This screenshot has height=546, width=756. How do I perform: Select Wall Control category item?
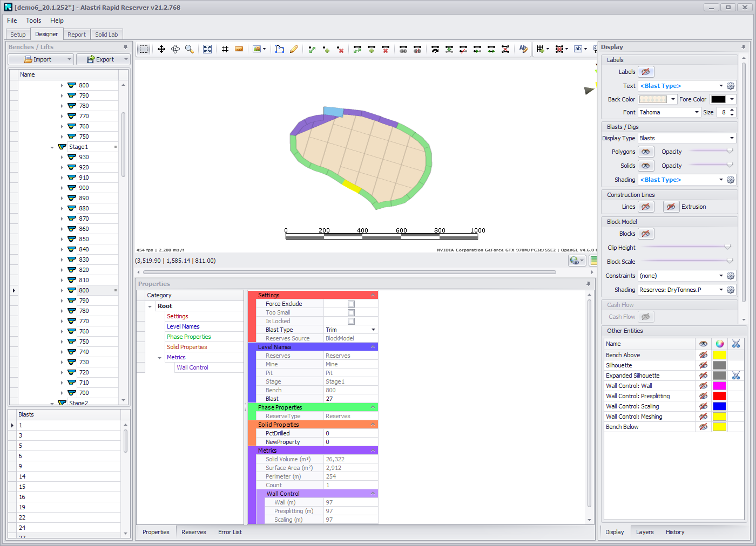click(x=193, y=367)
